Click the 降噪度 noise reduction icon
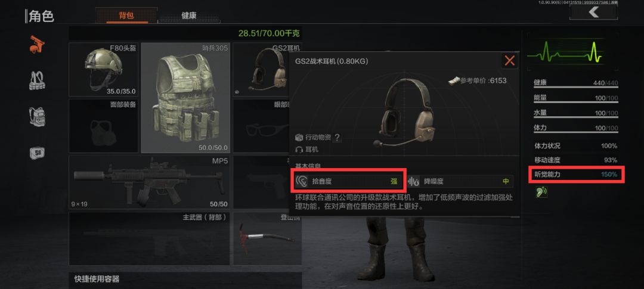This screenshot has height=289, width=644. click(x=413, y=181)
